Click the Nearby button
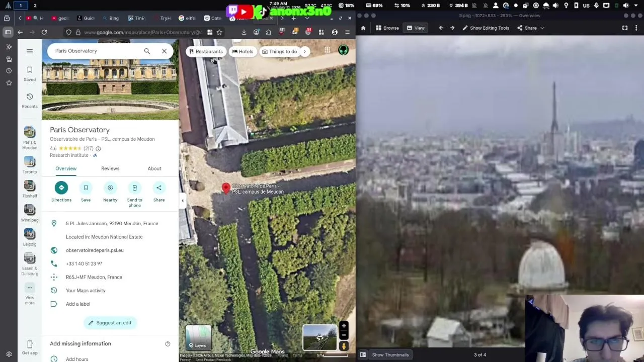 pos(110,192)
